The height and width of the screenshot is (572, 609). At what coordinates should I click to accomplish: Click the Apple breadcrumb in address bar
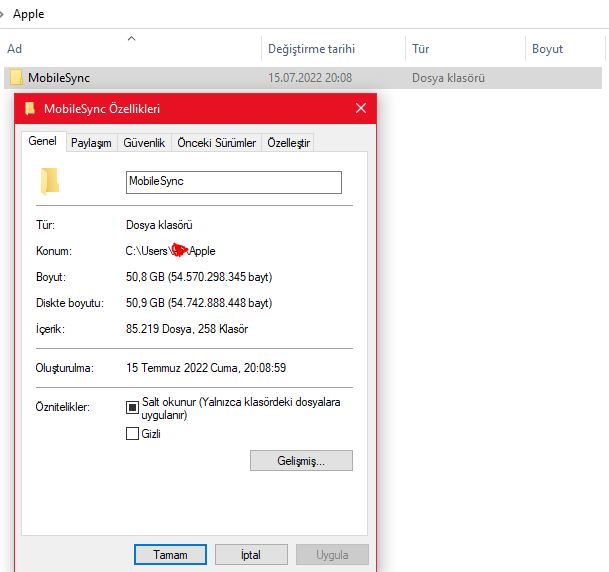[28, 14]
